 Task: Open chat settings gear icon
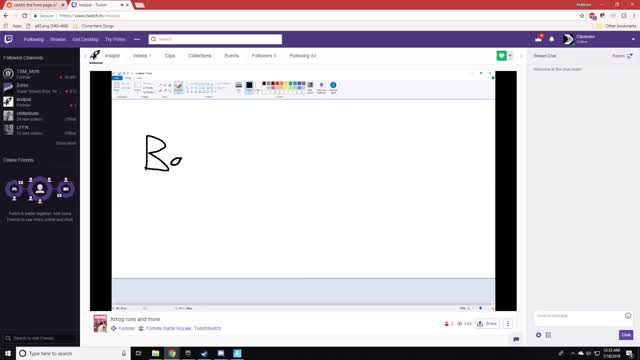(538, 335)
